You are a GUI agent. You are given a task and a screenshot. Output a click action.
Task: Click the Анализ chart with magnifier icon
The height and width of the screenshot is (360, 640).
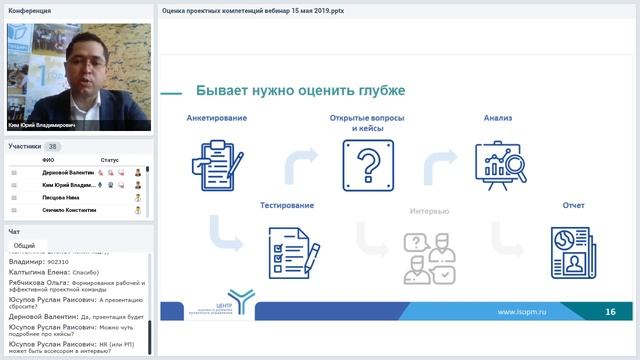pyautogui.click(x=501, y=165)
